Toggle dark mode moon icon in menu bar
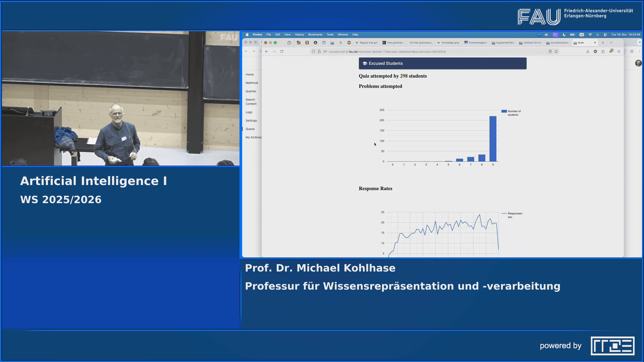644x362 pixels. pos(563,35)
